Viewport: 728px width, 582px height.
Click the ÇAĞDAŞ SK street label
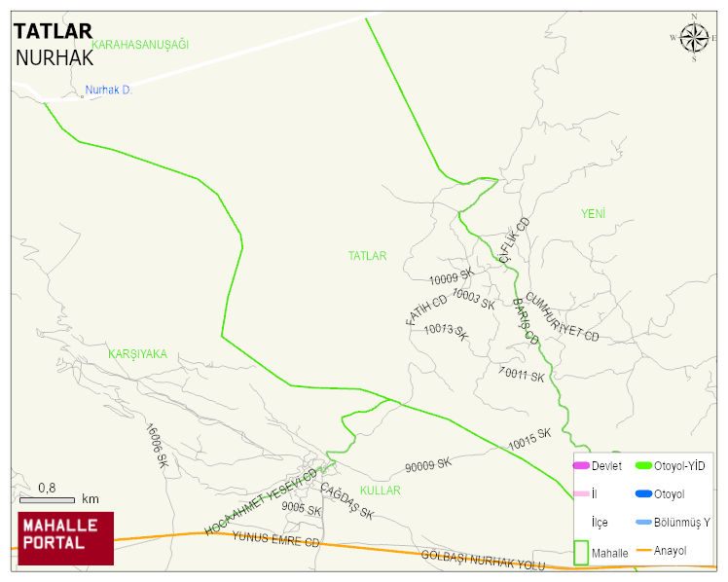coord(347,501)
